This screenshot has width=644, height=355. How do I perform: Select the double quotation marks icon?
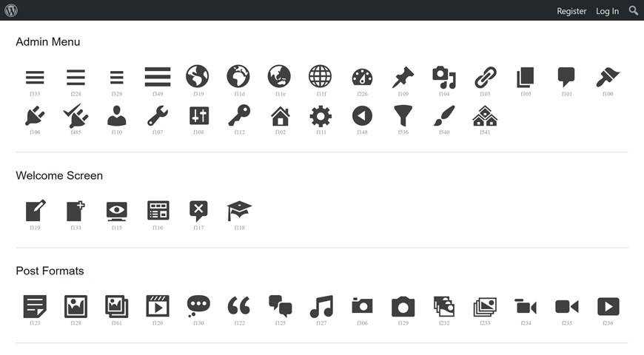tap(239, 305)
